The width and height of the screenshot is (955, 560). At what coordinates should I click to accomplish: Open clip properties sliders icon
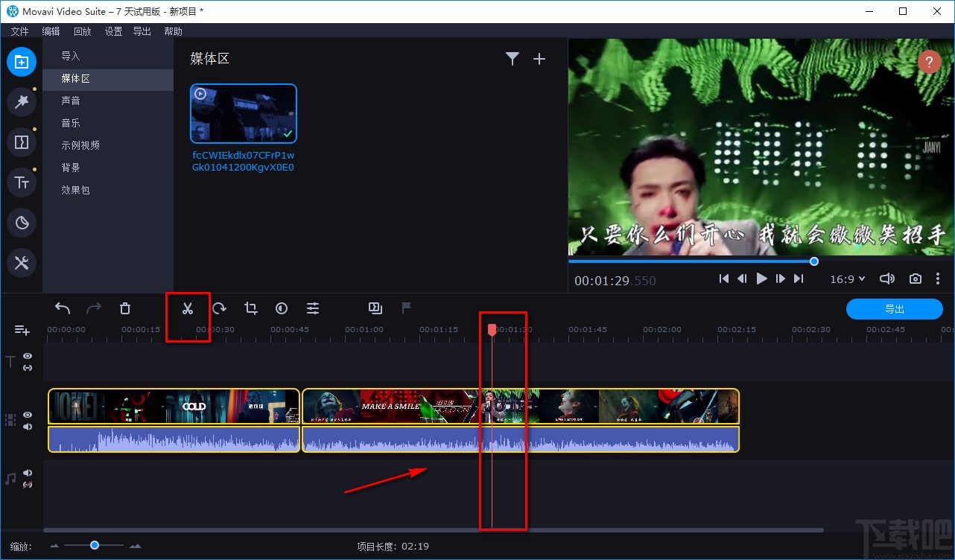(x=313, y=308)
